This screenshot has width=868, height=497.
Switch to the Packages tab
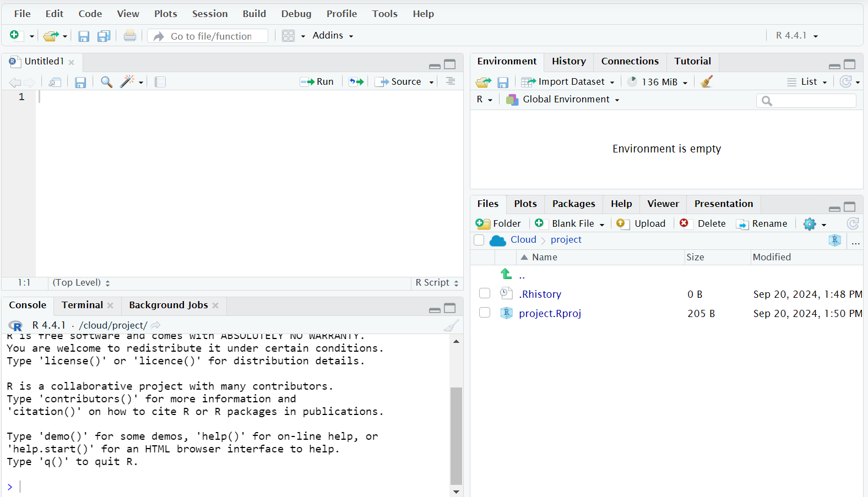pos(573,204)
